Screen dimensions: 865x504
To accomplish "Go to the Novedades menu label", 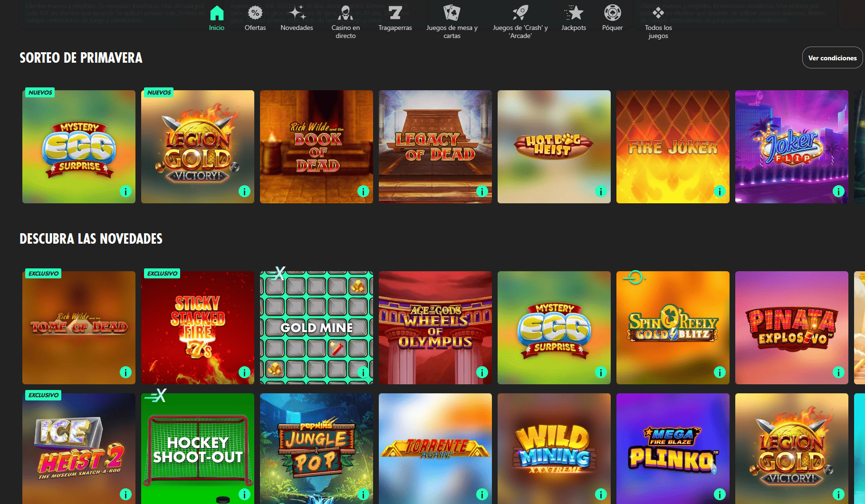I will [297, 28].
